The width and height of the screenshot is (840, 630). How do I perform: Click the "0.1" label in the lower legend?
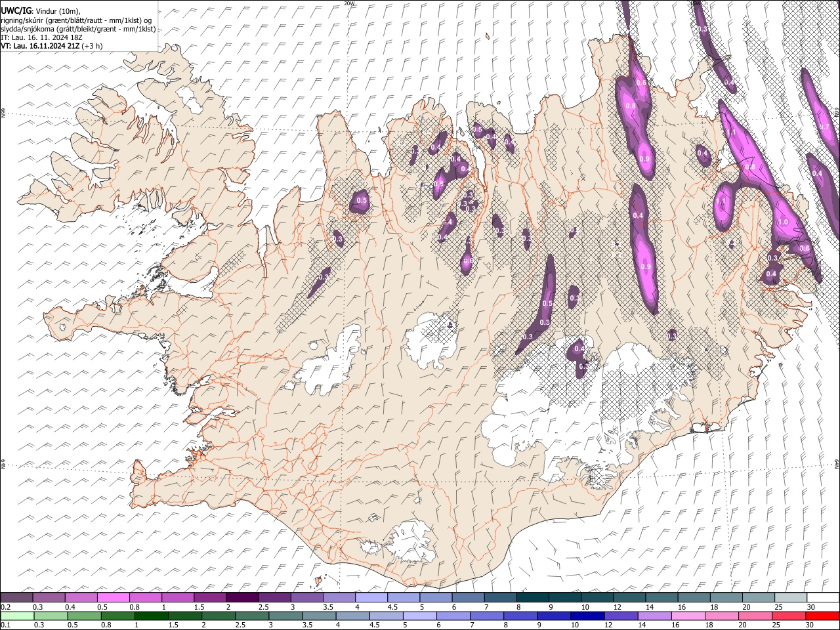pyautogui.click(x=5, y=625)
